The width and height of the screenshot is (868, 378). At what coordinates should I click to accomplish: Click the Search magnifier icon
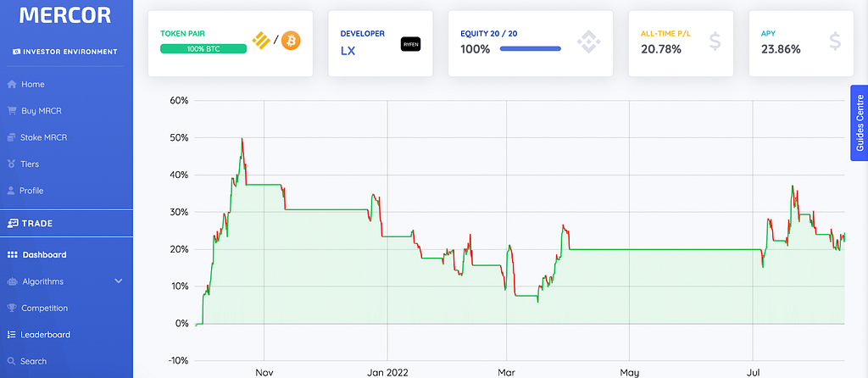point(12,361)
